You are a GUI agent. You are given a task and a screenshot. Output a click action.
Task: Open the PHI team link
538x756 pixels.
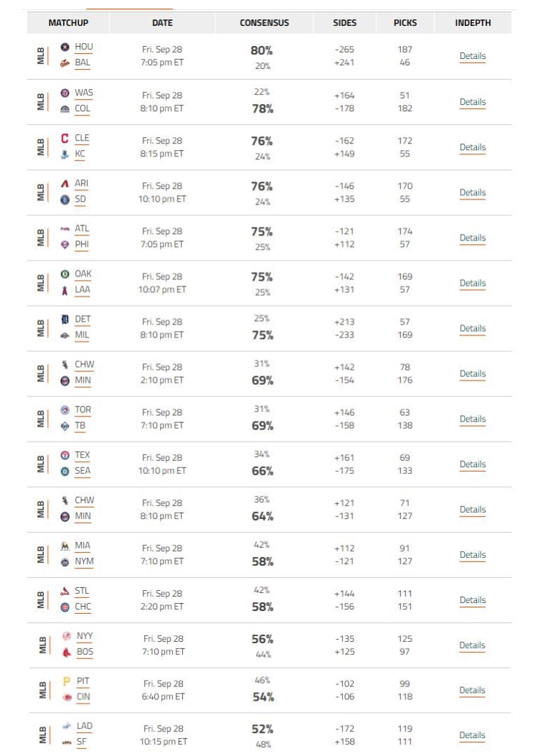82,244
